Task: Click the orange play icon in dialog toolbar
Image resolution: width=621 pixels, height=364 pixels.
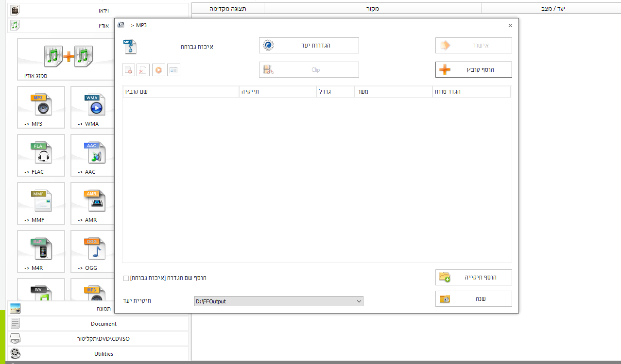Action: (x=158, y=70)
